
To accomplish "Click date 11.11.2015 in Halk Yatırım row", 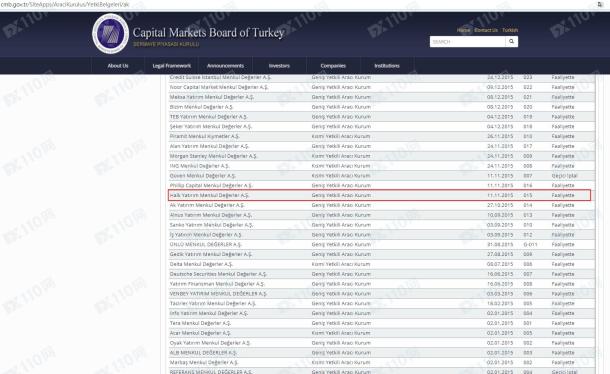I will point(500,195).
